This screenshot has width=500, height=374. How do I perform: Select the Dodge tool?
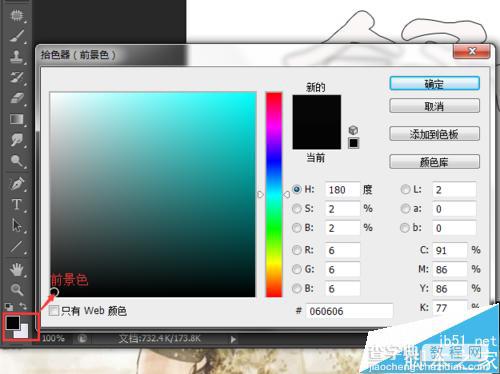coord(17,161)
